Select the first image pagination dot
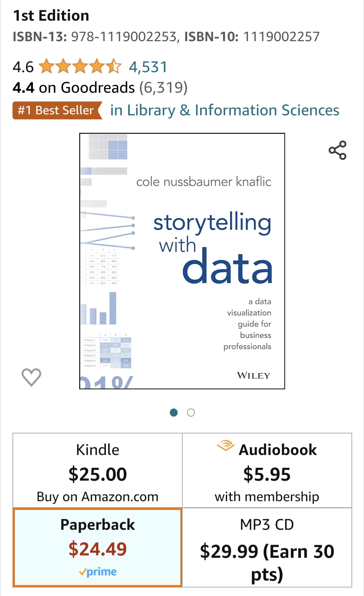This screenshot has height=596, width=364. 174,413
